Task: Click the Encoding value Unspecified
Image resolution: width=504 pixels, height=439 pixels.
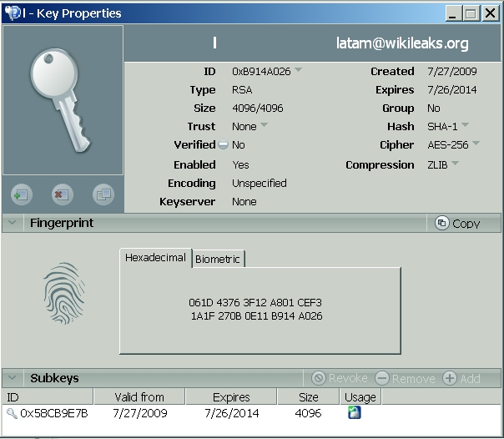Action: (259, 183)
